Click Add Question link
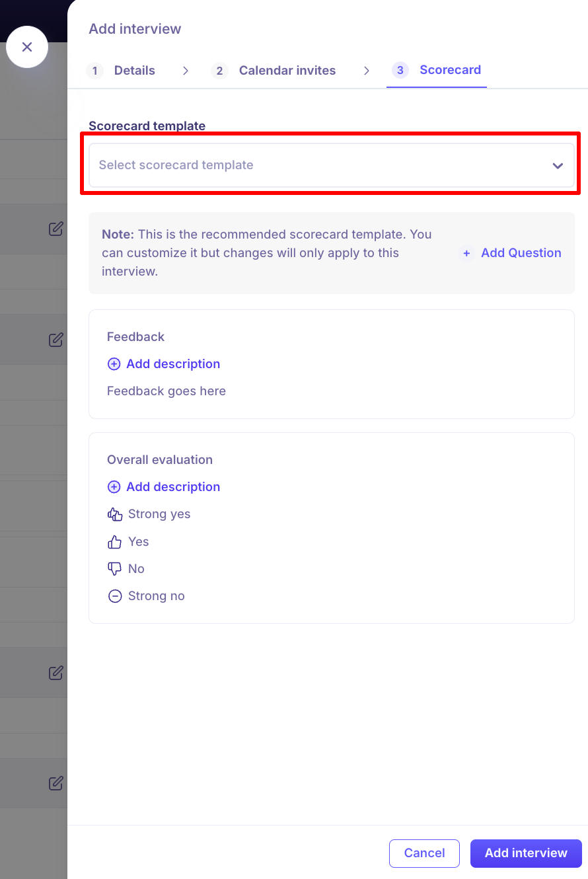Image resolution: width=588 pixels, height=879 pixels. tap(521, 253)
